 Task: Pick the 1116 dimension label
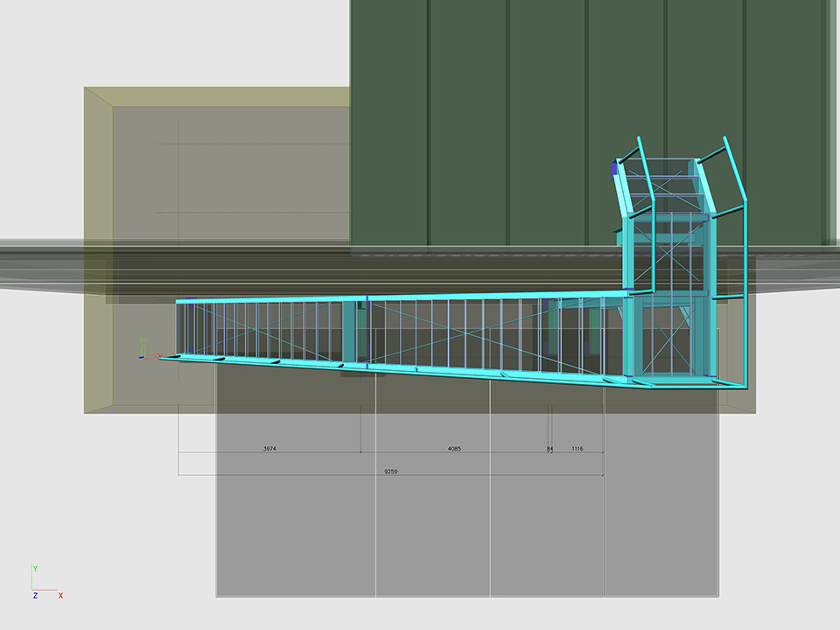pos(577,449)
